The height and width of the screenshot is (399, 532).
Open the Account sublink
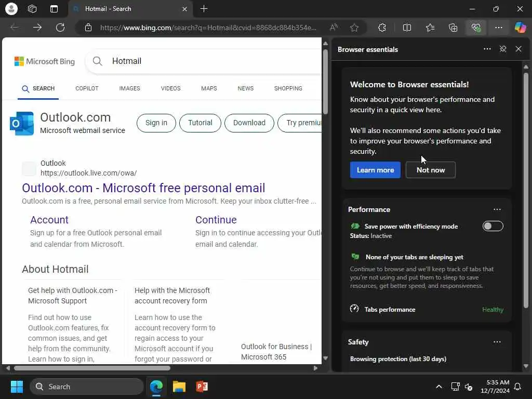coord(49,220)
